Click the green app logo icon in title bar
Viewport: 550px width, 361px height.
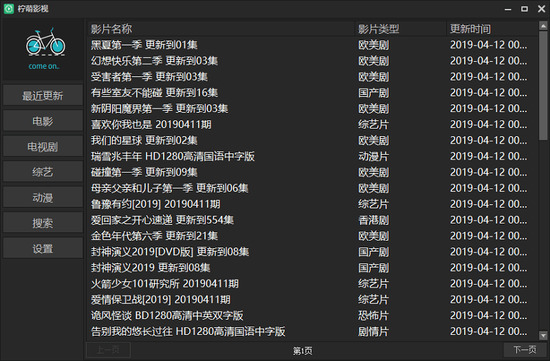point(9,9)
